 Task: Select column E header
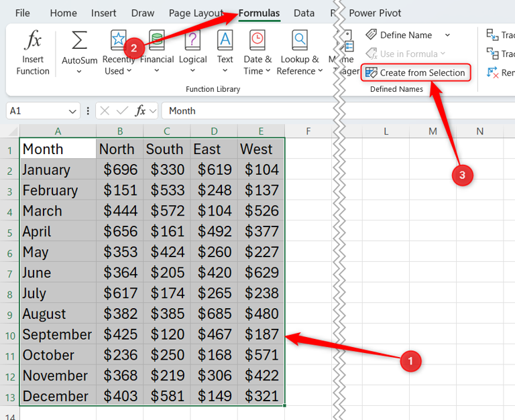pos(261,131)
